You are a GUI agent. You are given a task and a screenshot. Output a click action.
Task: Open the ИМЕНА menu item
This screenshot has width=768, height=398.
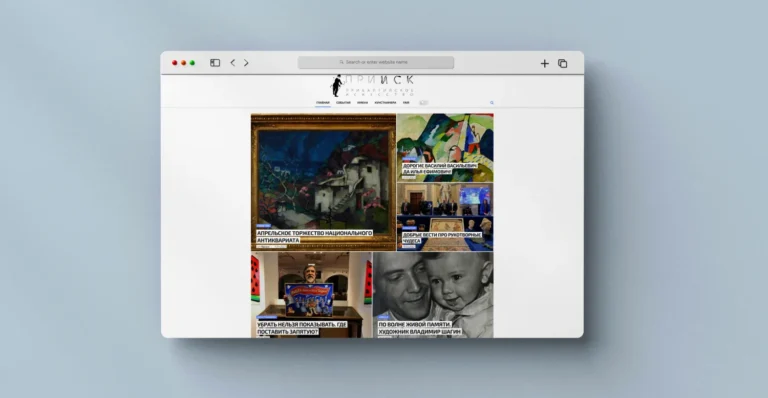point(362,103)
